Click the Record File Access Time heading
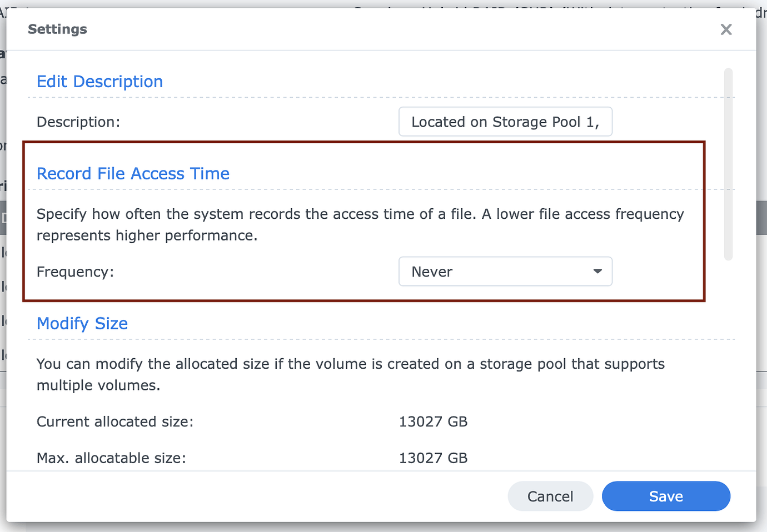 coord(133,173)
